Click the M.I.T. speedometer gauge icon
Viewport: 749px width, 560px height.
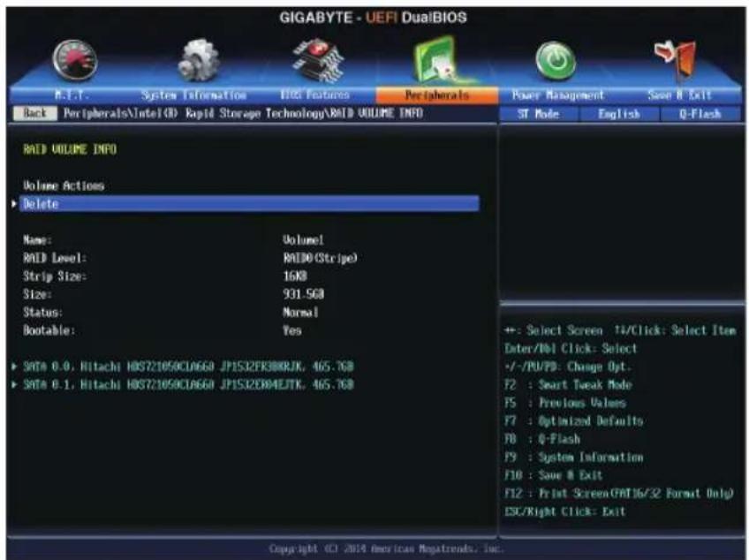coord(74,60)
